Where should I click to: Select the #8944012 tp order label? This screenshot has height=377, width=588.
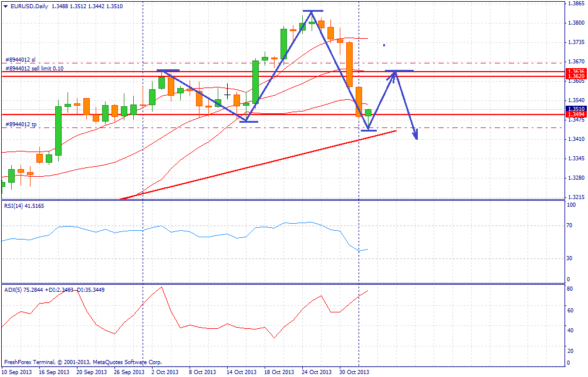point(21,124)
